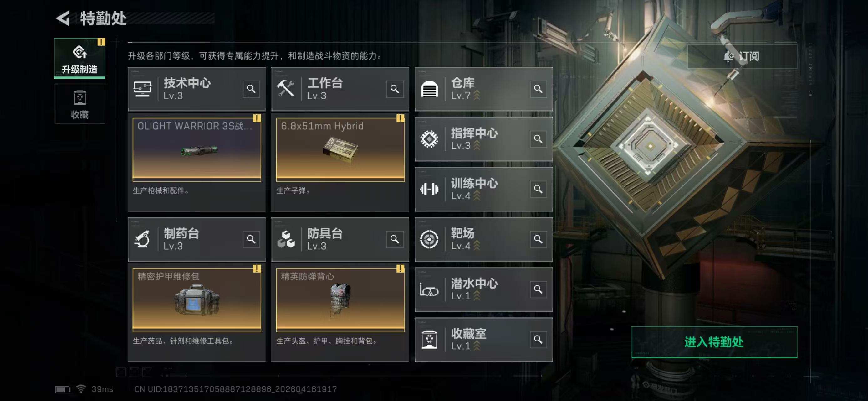Select the 6.8x51mm Hybrid ammo card
The height and width of the screenshot is (401, 868).
(x=340, y=150)
